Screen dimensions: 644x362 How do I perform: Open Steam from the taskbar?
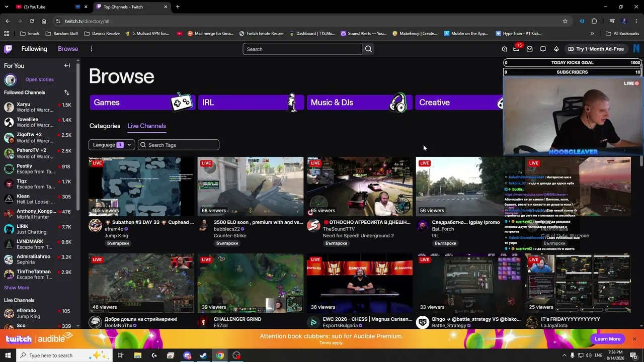203,355
